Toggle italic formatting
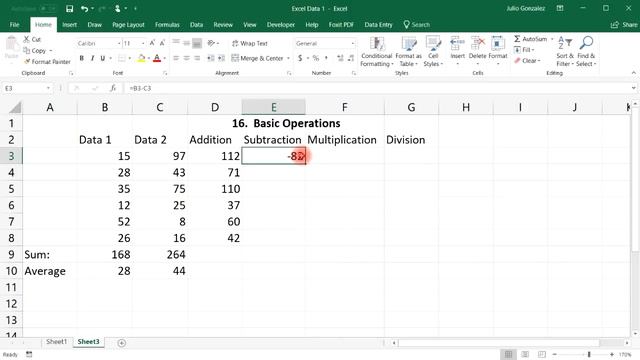The image size is (640, 360). click(x=92, y=58)
